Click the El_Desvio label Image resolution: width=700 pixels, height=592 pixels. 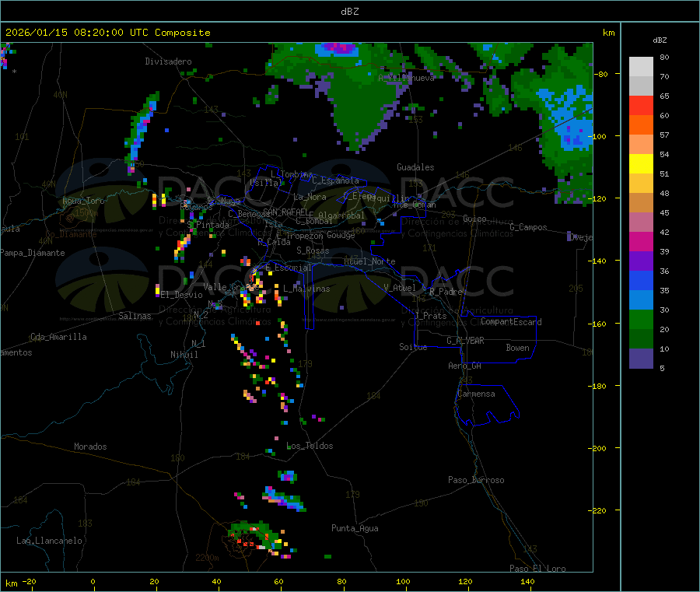(182, 295)
